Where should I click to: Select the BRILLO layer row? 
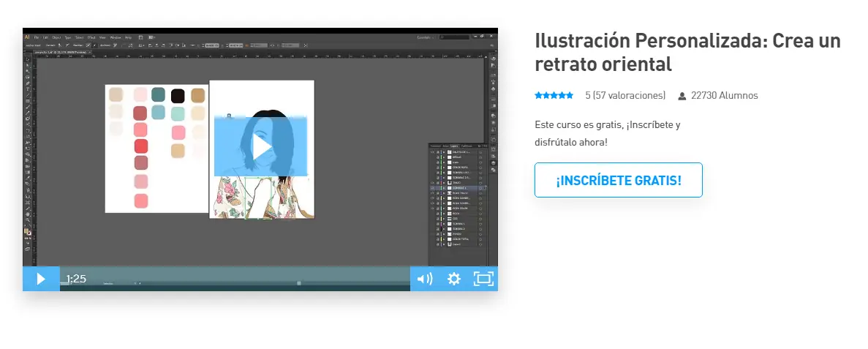(457, 157)
